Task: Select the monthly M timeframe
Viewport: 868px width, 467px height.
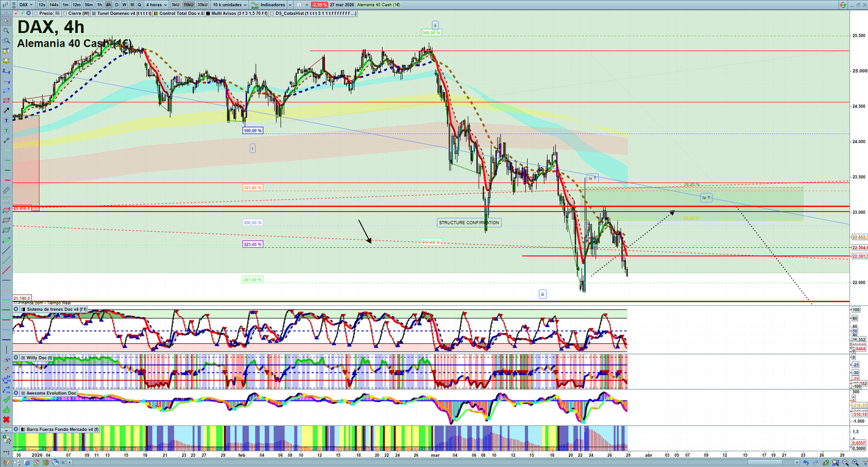Action: tap(132, 5)
